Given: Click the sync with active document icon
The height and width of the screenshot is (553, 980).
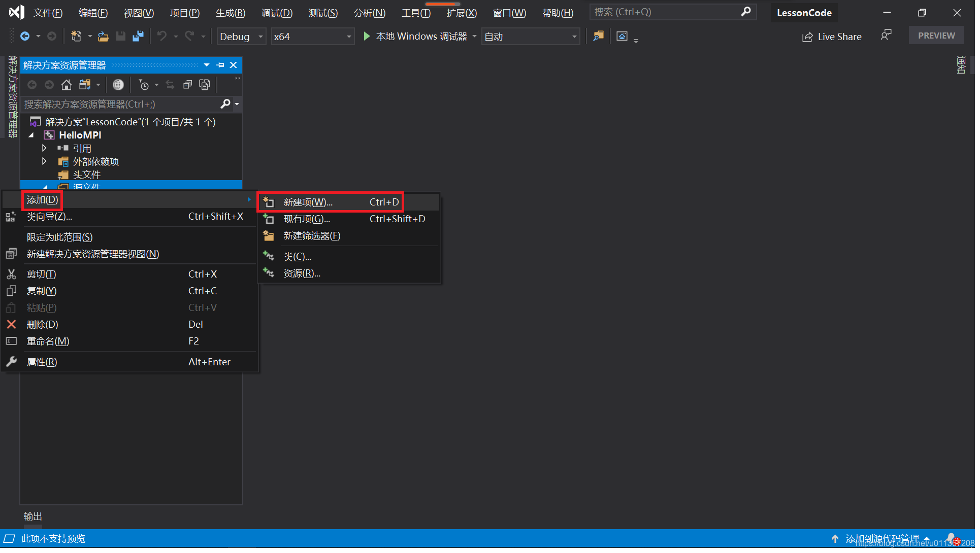Looking at the screenshot, I should click(x=170, y=85).
